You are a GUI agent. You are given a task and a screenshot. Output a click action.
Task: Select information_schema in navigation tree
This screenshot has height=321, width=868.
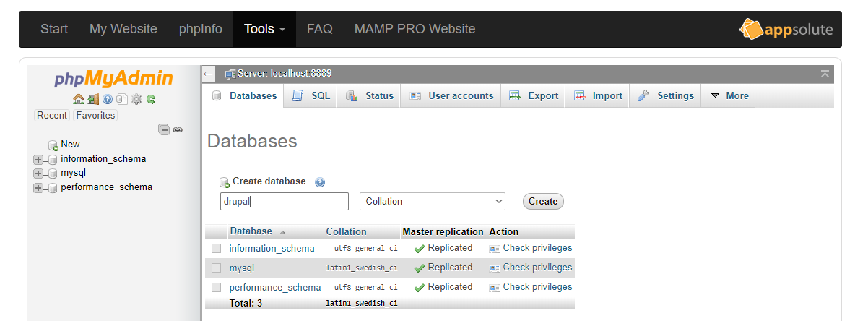103,159
